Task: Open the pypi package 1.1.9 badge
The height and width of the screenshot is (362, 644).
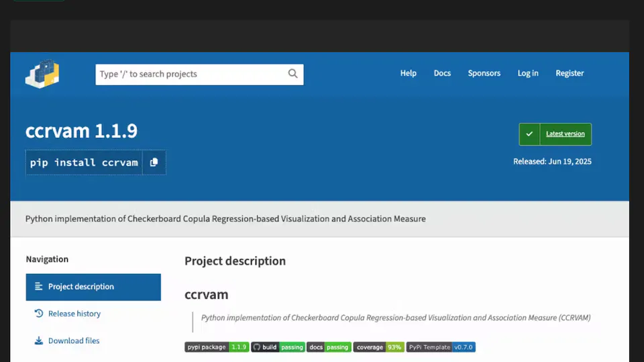Action: pyautogui.click(x=217, y=347)
